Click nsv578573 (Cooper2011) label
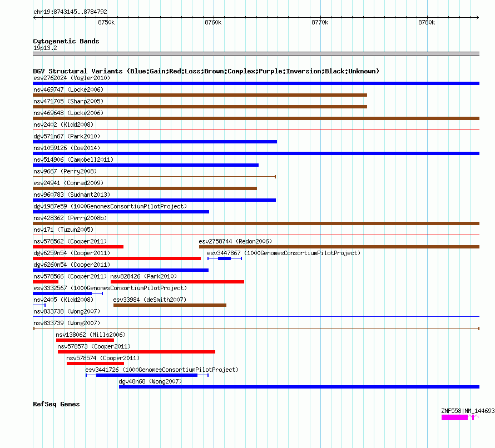This screenshot has height=448, width=495. coord(94,346)
